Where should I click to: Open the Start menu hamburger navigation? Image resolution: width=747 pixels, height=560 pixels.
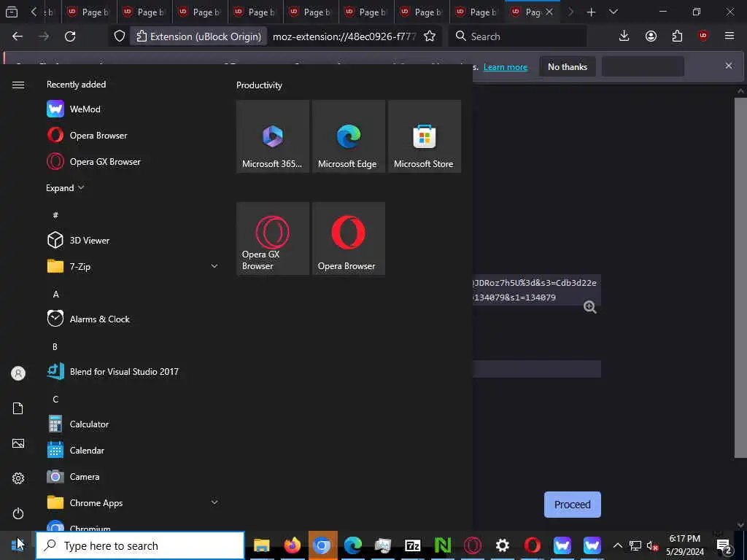pyautogui.click(x=18, y=85)
